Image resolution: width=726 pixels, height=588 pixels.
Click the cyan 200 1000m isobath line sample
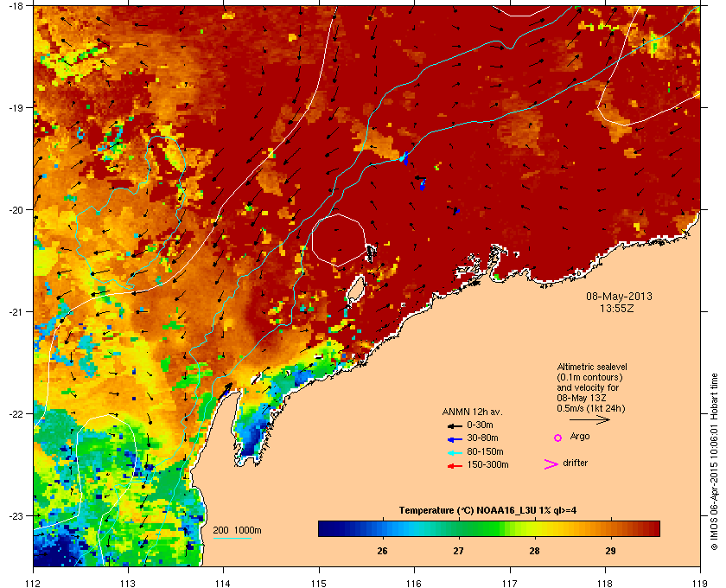[x=232, y=538]
